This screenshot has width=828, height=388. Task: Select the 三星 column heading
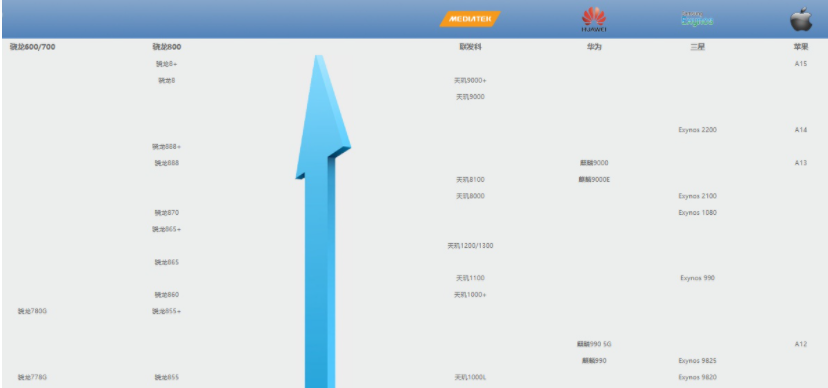pos(698,47)
